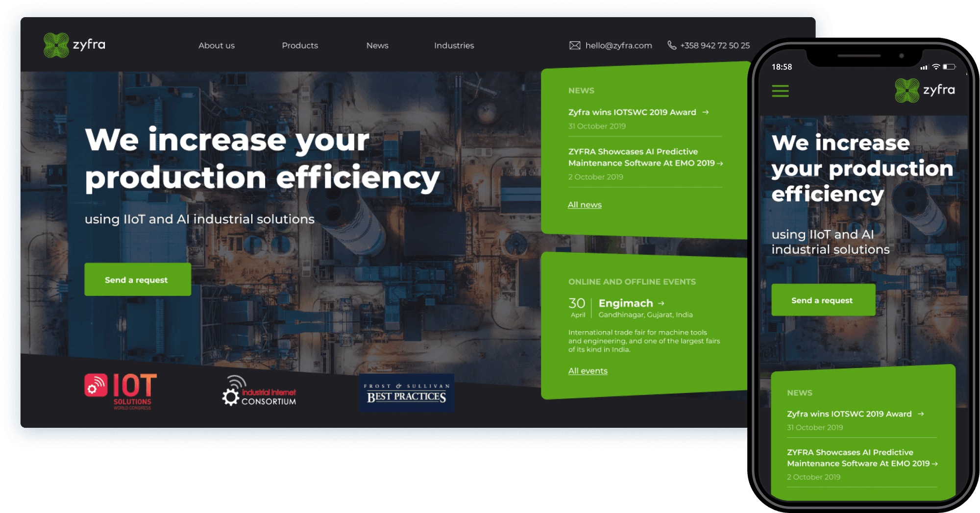This screenshot has height=513, width=980.
Task: Click the phone 2 October 2019 date
Action: coord(813,477)
